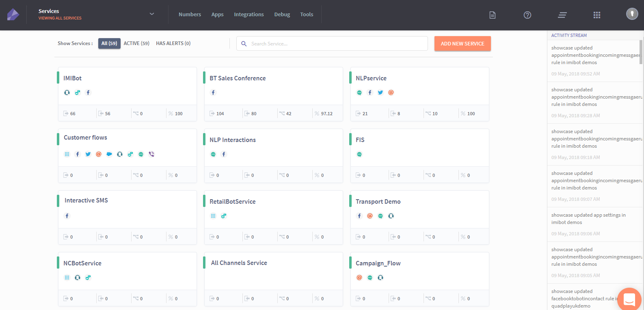Open the apps grid icon in header

click(x=597, y=15)
